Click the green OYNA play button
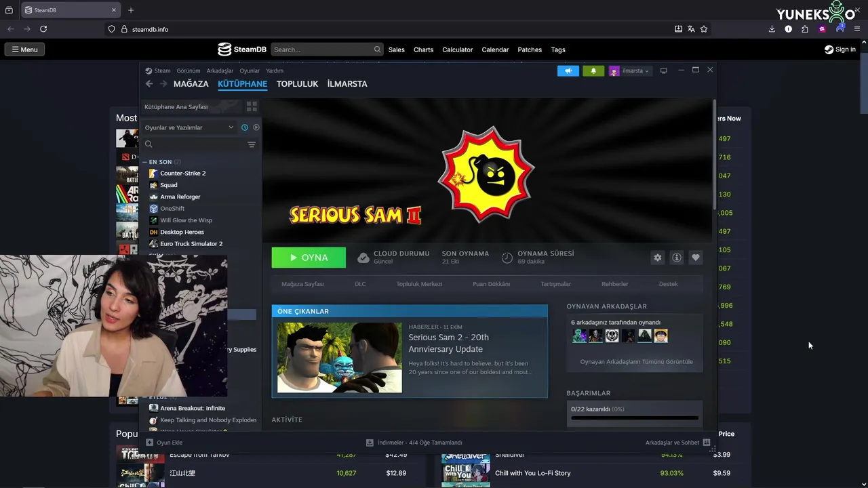 (x=309, y=258)
